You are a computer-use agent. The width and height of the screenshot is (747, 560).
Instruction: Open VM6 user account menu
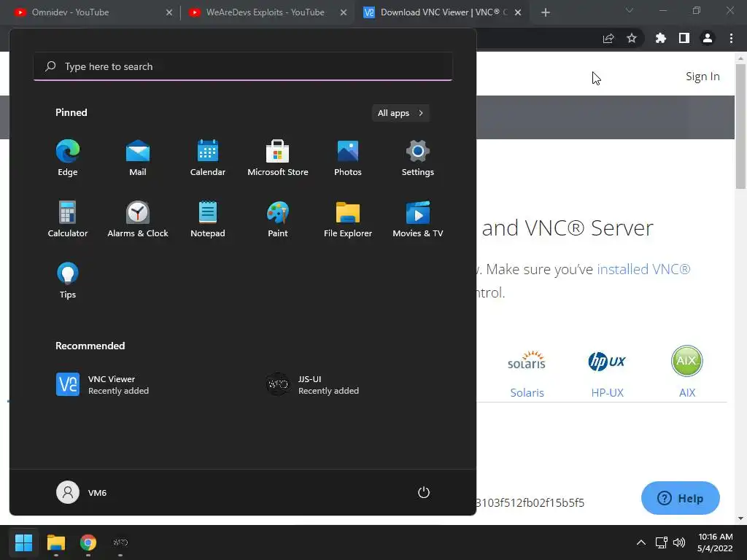[82, 492]
